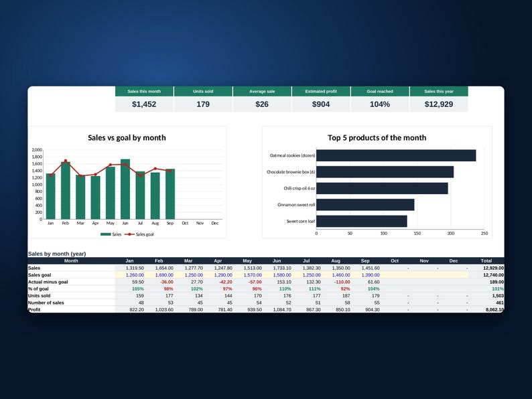Click the Total column header in table

(486, 260)
